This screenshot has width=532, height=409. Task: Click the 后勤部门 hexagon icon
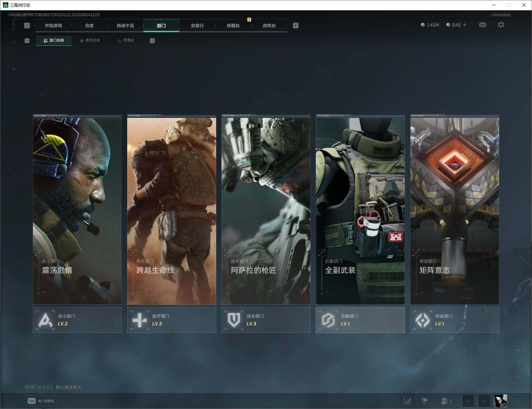[x=328, y=320]
